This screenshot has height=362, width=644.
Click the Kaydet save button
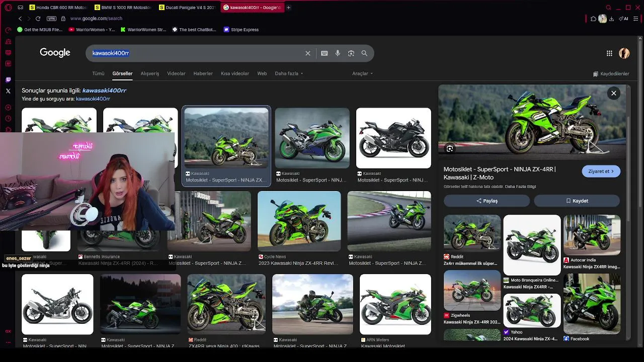coord(577,201)
